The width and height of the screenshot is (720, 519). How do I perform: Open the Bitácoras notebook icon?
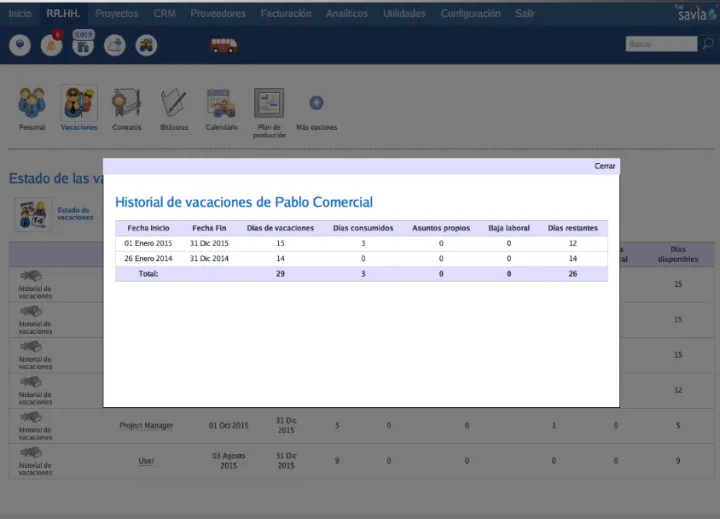(x=173, y=104)
